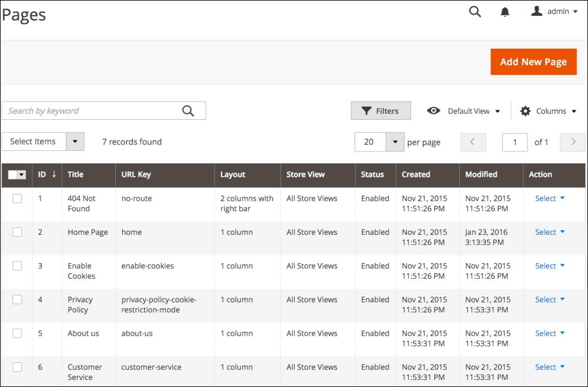
Task: Click the gear icon for Columns
Action: pyautogui.click(x=526, y=111)
